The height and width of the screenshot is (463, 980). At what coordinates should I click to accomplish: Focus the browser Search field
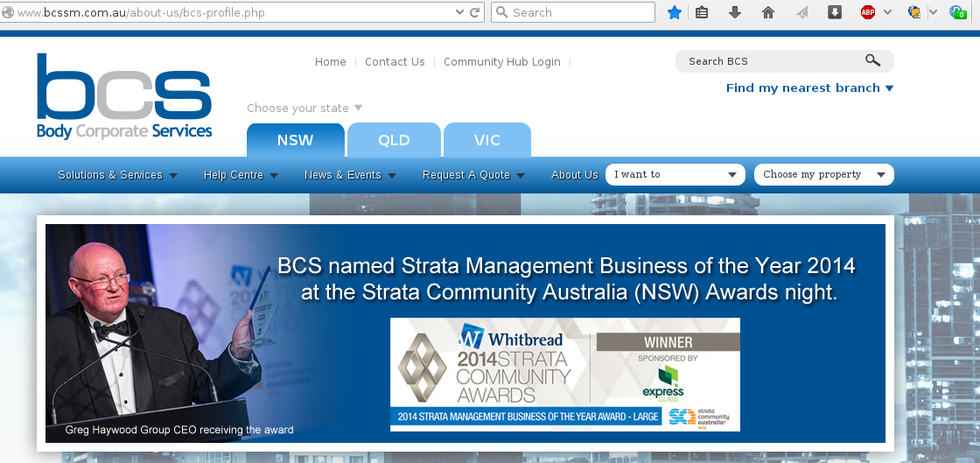tap(573, 12)
